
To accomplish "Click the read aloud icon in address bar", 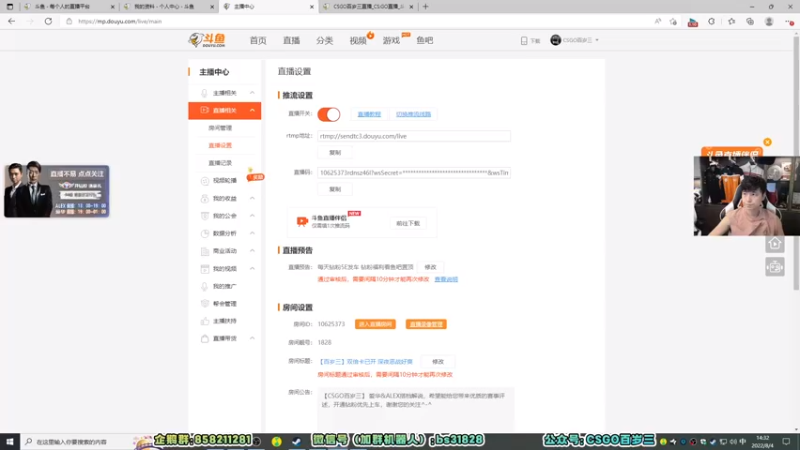I will (x=658, y=21).
